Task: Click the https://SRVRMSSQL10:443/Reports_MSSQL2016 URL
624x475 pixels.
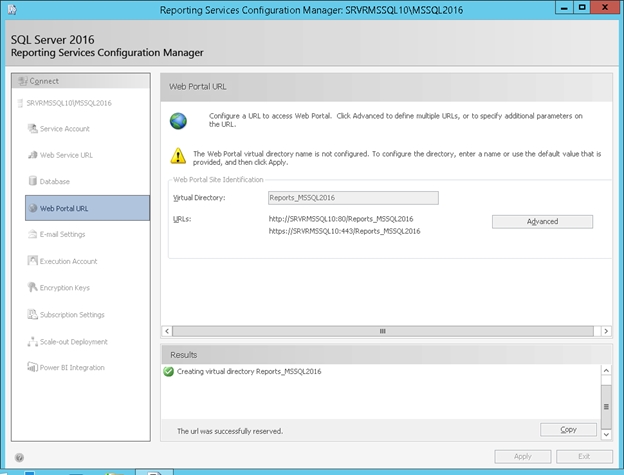Action: (344, 231)
